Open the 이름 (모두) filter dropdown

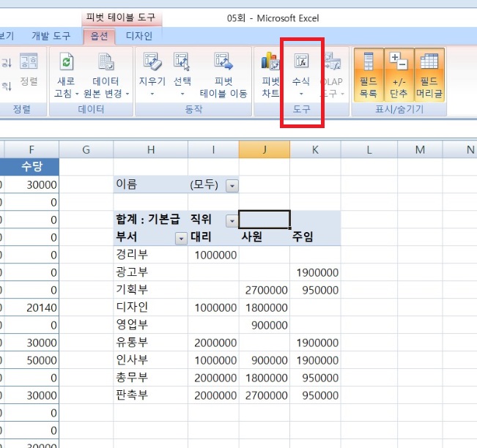(x=232, y=186)
